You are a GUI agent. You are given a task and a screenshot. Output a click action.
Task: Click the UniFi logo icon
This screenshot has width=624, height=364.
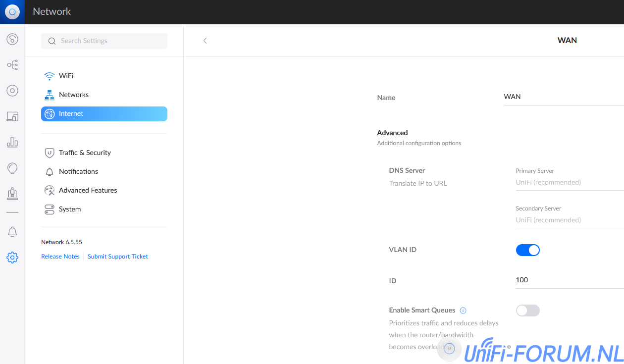[12, 12]
